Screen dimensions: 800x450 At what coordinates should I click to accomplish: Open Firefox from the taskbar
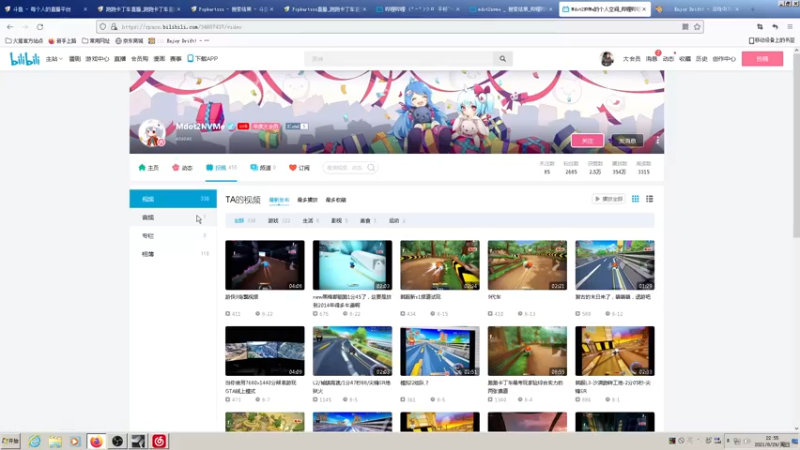pos(96,441)
